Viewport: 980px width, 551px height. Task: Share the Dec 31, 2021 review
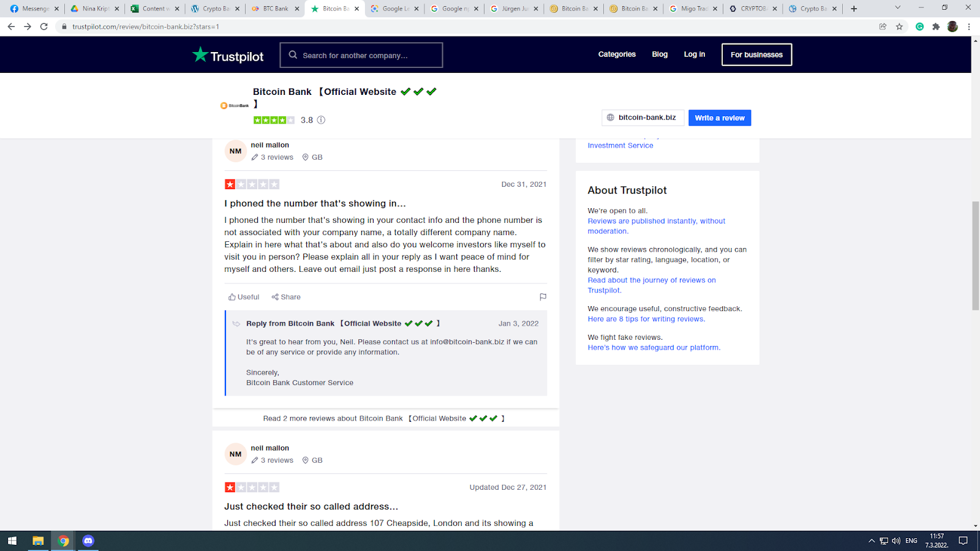pyautogui.click(x=286, y=297)
